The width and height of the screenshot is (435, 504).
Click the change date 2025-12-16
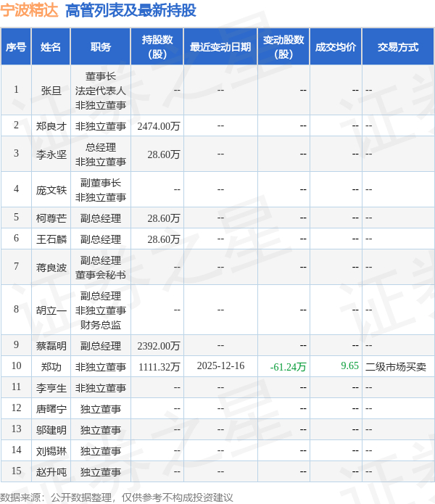pyautogui.click(x=220, y=365)
